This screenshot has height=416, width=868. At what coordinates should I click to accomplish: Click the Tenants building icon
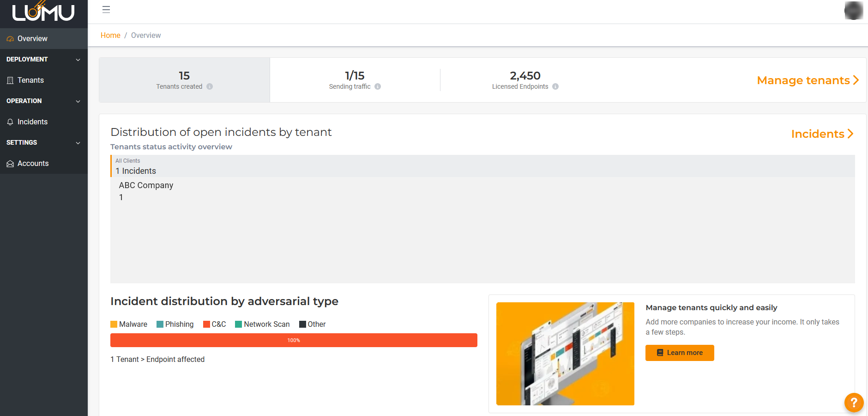[x=10, y=80]
